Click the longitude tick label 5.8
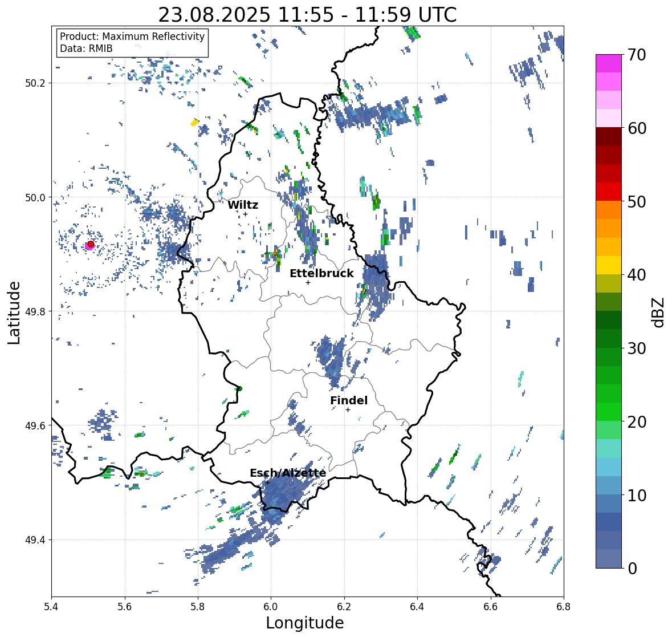Image resolution: width=672 pixels, height=637 pixels. 198,607
